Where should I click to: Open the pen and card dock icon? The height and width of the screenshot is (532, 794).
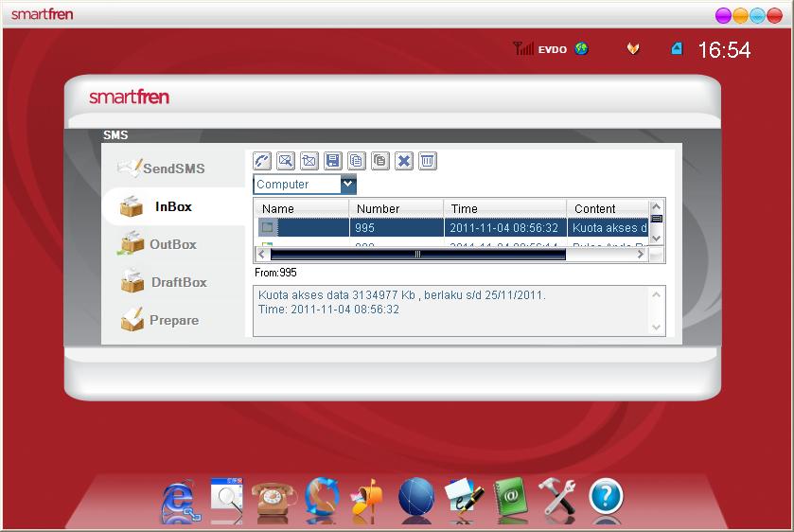463,499
